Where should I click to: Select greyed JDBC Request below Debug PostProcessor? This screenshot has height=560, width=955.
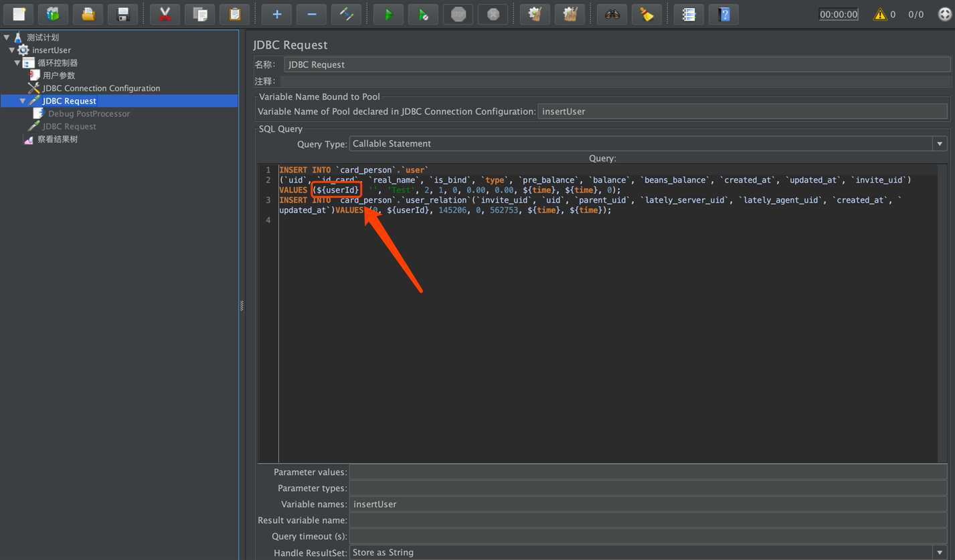(x=70, y=126)
